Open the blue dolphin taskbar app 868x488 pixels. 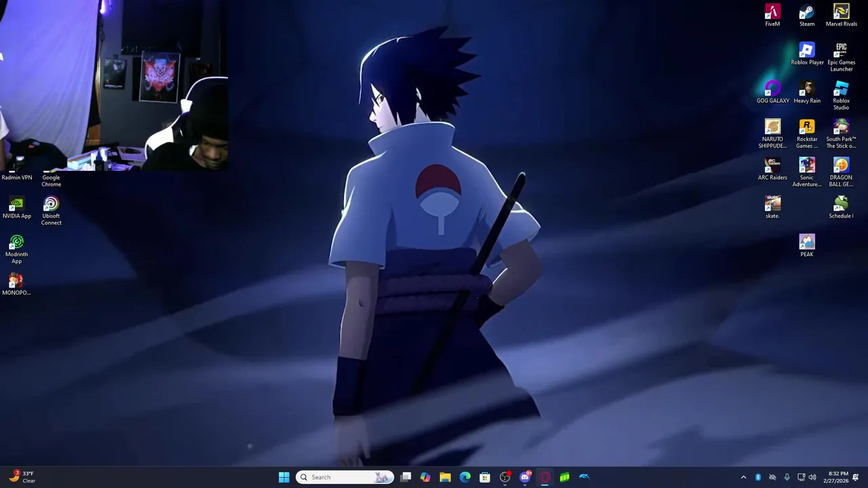585,477
